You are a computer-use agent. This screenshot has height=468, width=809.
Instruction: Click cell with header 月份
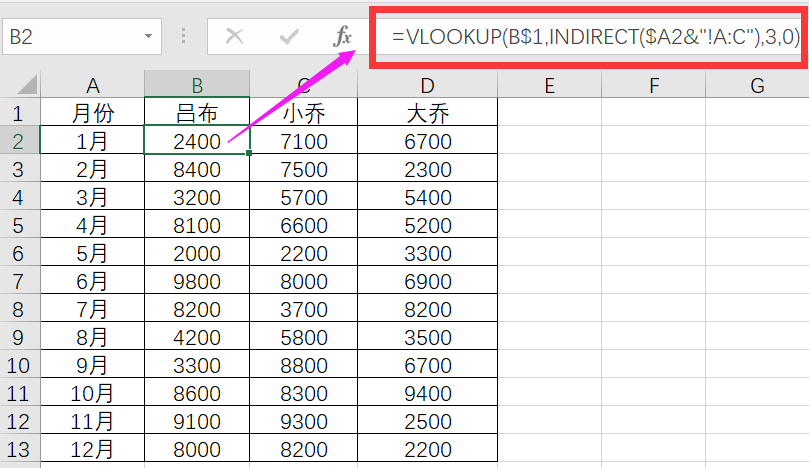[92, 114]
